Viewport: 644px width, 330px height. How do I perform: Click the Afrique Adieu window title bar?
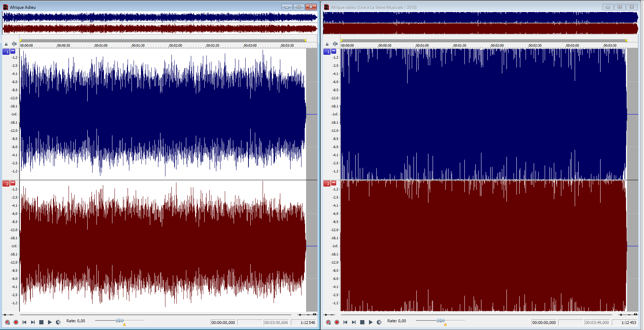point(141,7)
